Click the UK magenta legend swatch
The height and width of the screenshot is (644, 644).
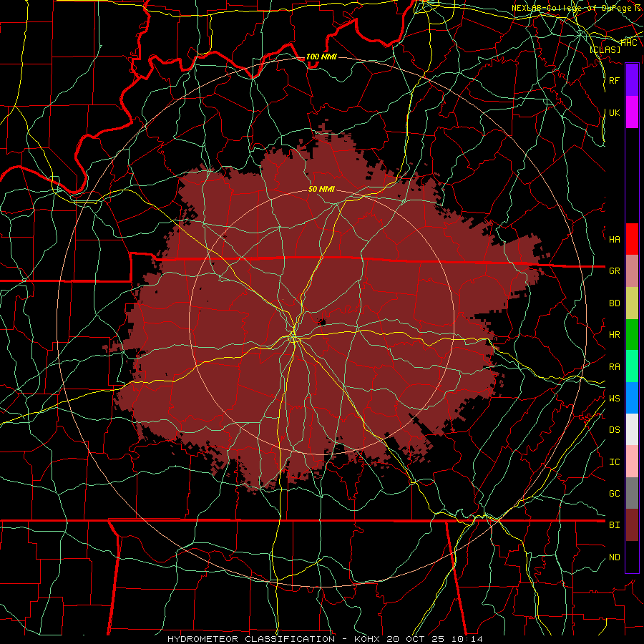[x=632, y=112]
